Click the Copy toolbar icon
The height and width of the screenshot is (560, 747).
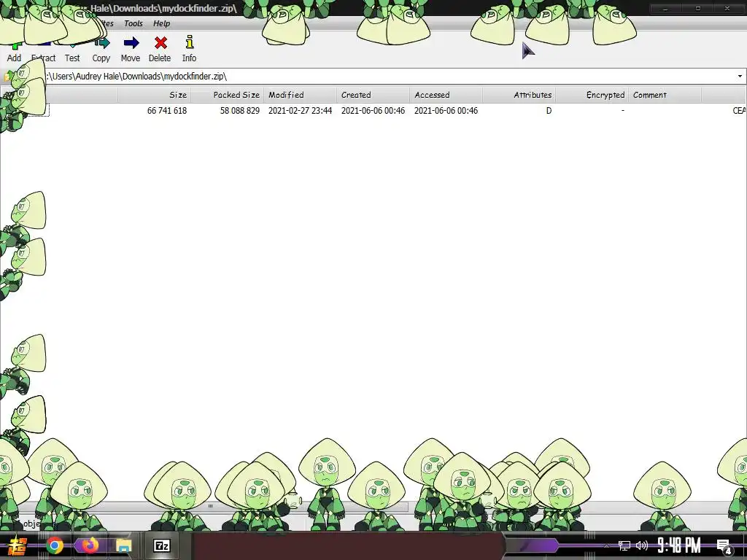click(101, 44)
